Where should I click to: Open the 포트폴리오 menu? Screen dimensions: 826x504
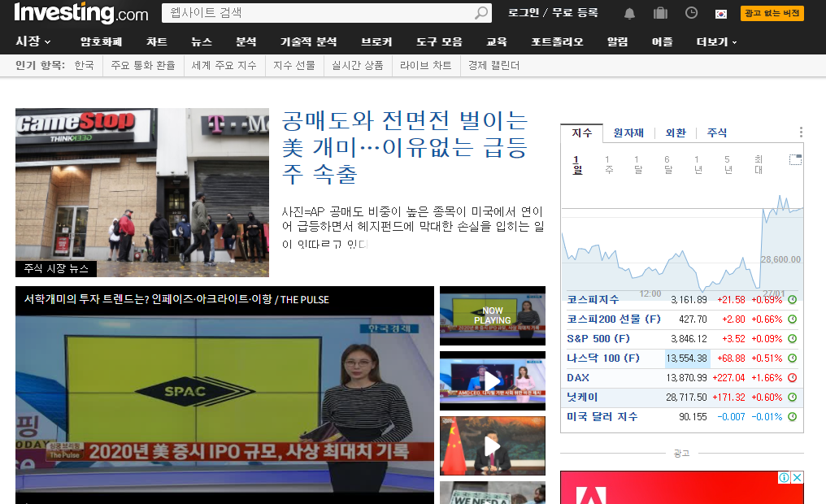[x=558, y=41]
